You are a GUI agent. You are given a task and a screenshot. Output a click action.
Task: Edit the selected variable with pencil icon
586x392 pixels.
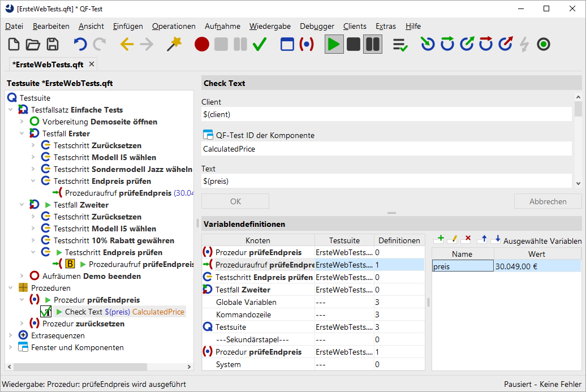[x=453, y=239]
